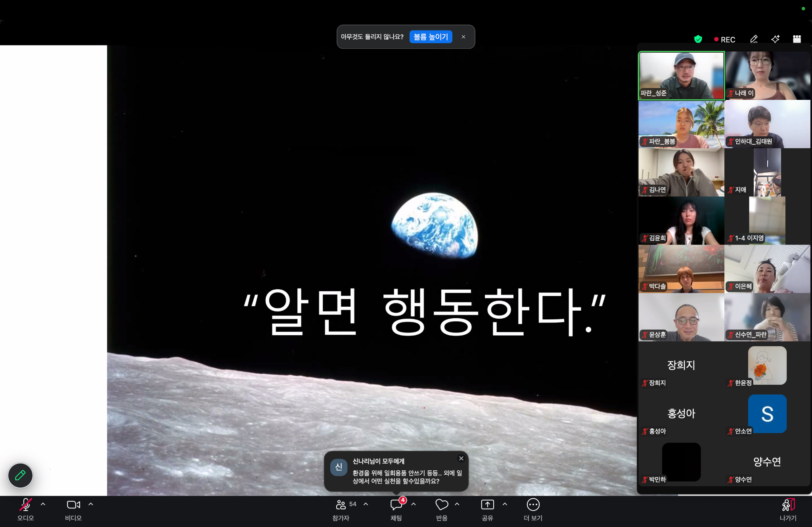812x527 pixels.
Task: Select 지애 video thumbnail
Action: 768,172
